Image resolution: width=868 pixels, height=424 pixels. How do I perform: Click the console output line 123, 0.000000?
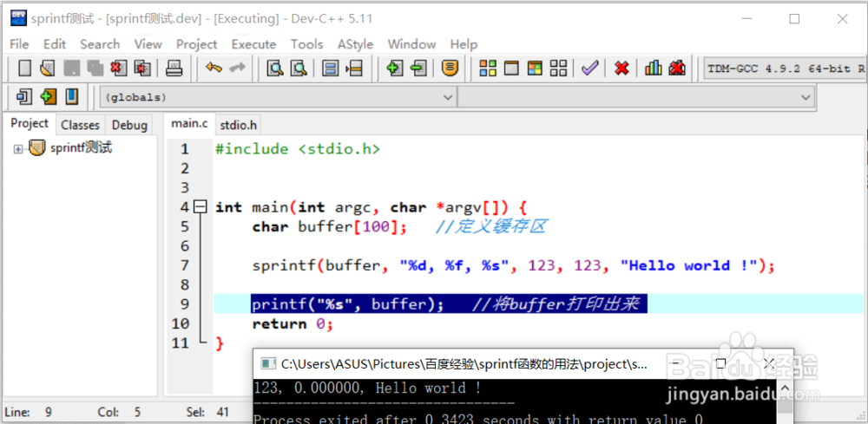[367, 388]
